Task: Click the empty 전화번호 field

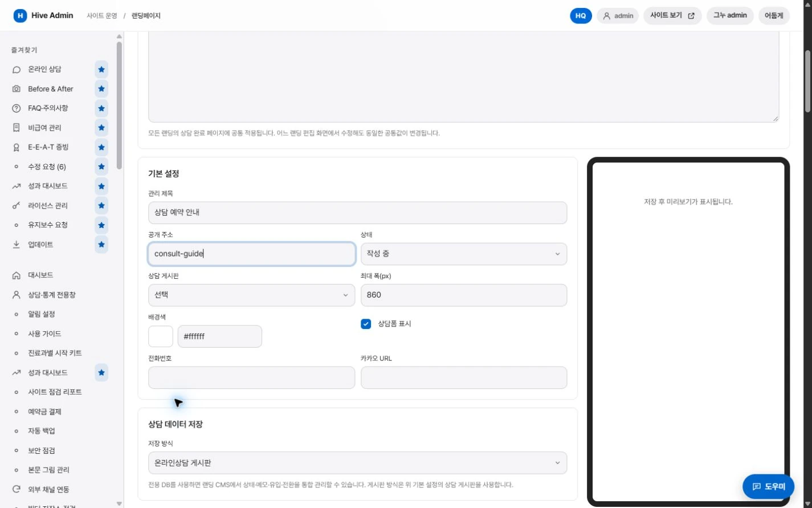Action: pos(251,377)
